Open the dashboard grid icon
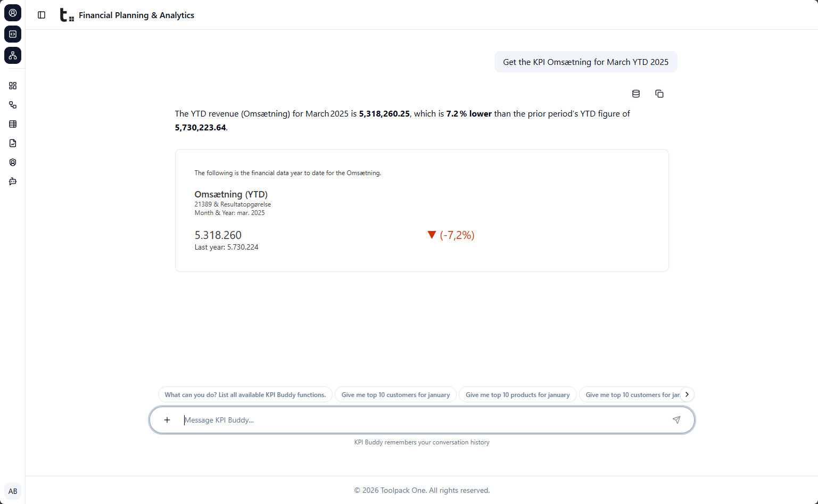Viewport: 818px width, 504px height. [x=13, y=86]
